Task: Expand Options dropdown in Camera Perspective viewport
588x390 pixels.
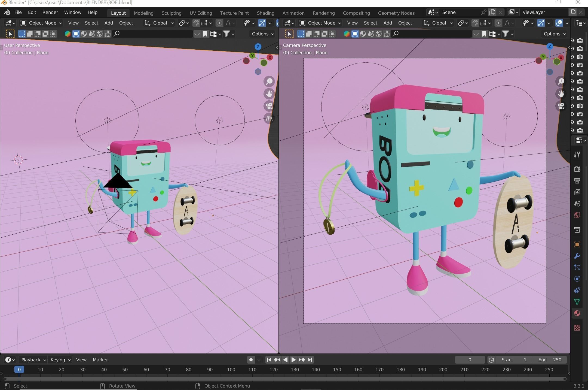Action: point(555,34)
